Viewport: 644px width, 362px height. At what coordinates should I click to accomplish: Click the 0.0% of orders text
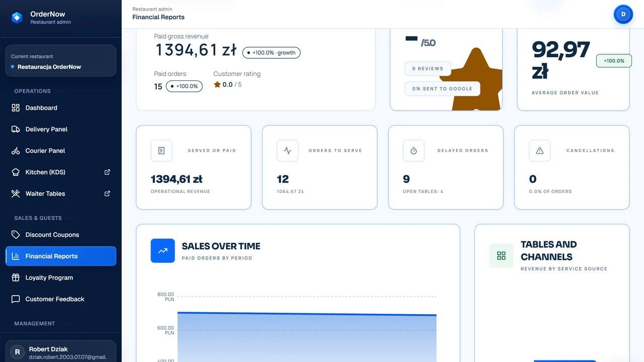pos(550,192)
